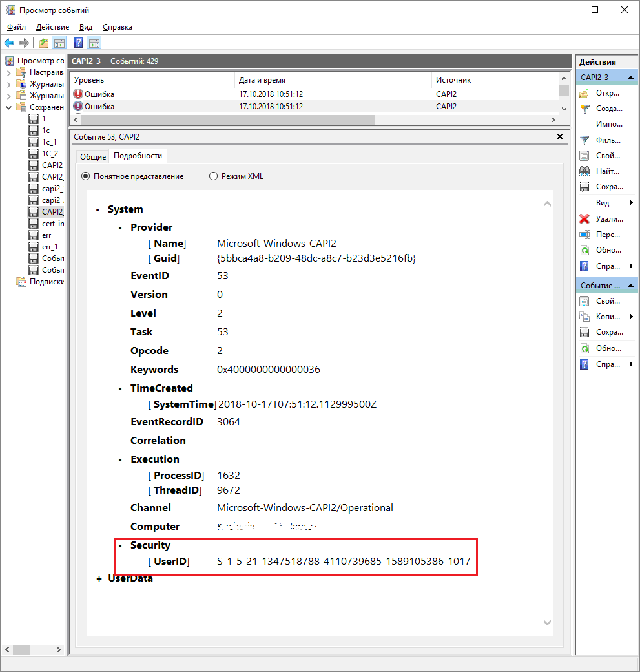Select the Режим XML radio button
Image resolution: width=640 pixels, height=672 pixels.
pyautogui.click(x=213, y=176)
